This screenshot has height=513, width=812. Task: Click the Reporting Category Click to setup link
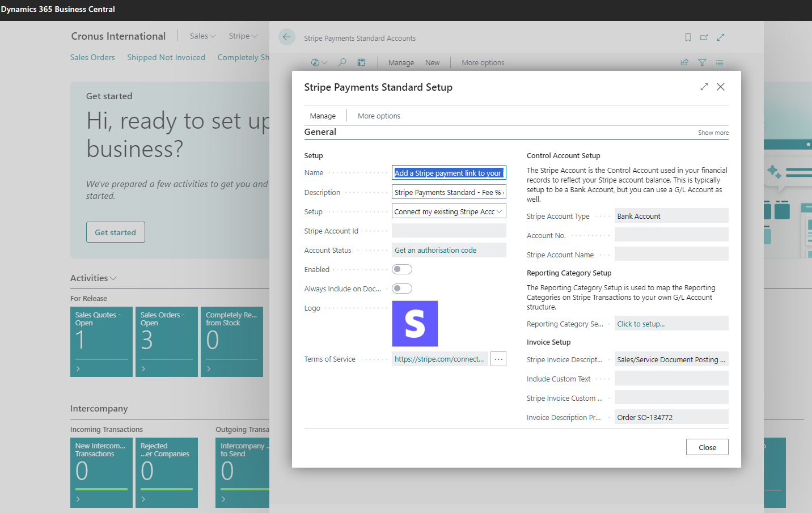click(x=641, y=324)
